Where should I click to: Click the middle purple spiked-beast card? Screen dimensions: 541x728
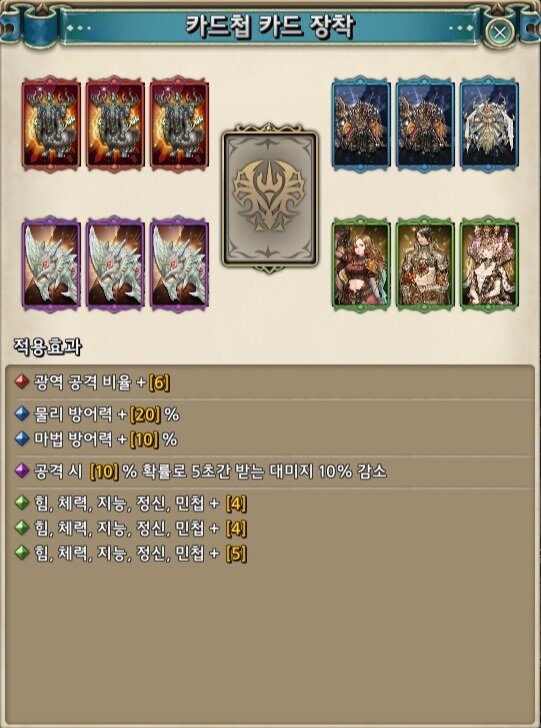click(115, 264)
